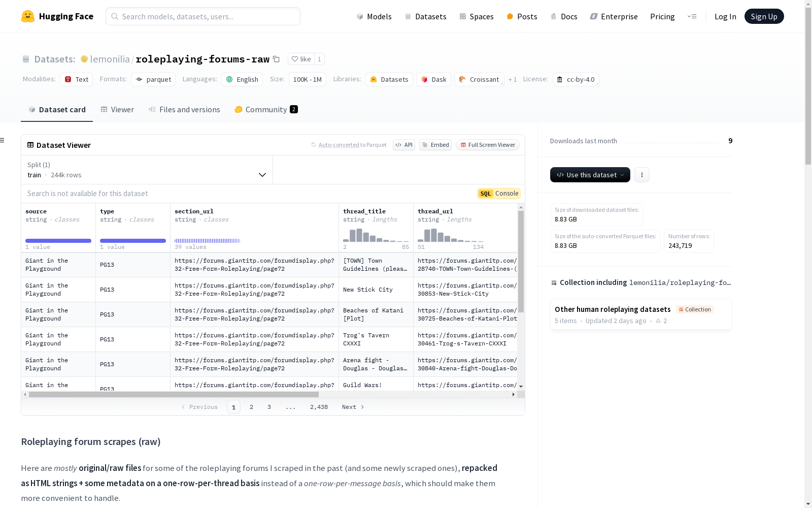Go to Spaces in the top navigation
The height and width of the screenshot is (508, 812).
[x=476, y=16]
